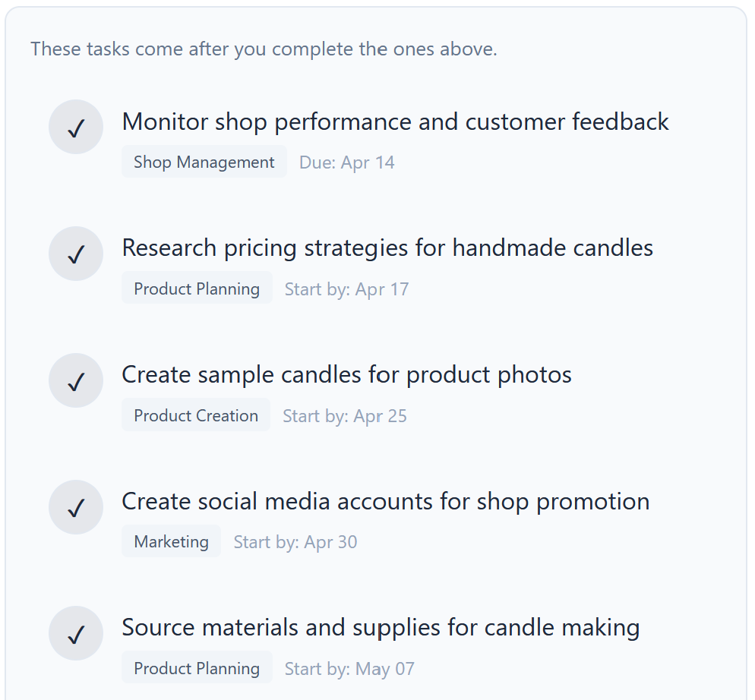Viewport: 755px width, 700px height.
Task: Mark the pricing strategies task complete
Action: point(76,254)
